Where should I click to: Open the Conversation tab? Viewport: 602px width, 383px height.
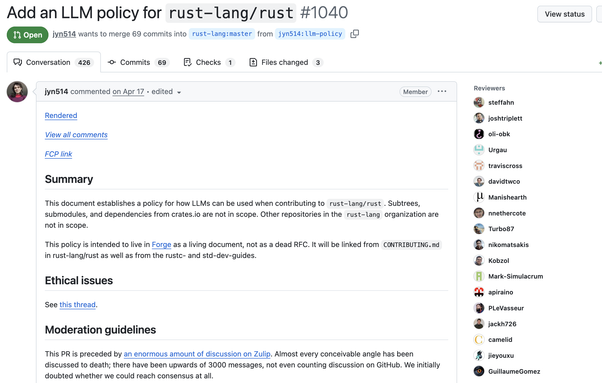tap(54, 62)
